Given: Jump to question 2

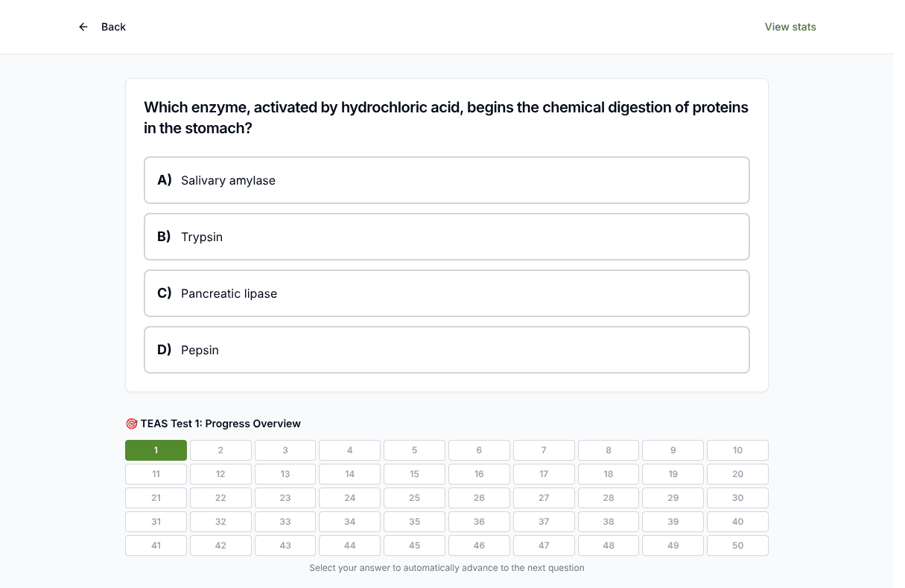Looking at the screenshot, I should 220,450.
